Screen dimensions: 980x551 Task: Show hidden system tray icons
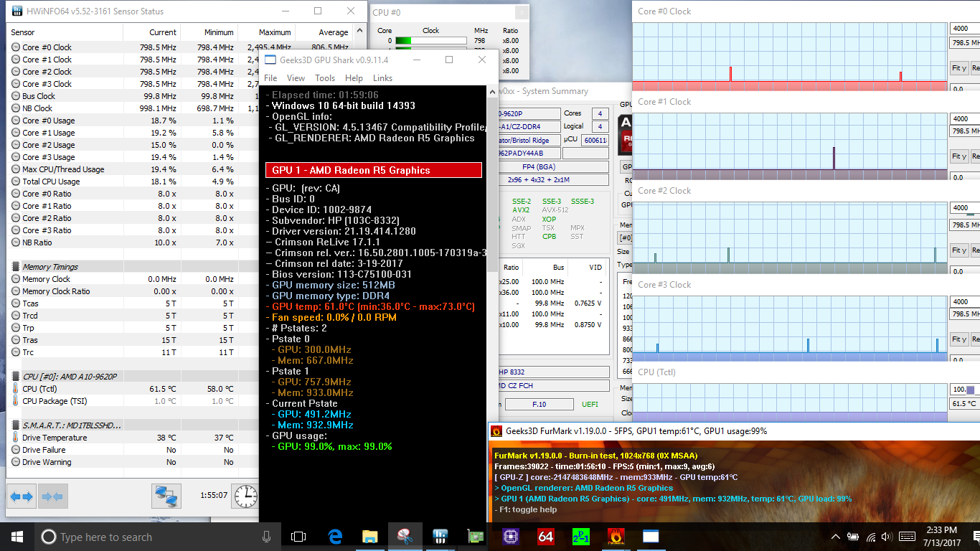pos(836,537)
